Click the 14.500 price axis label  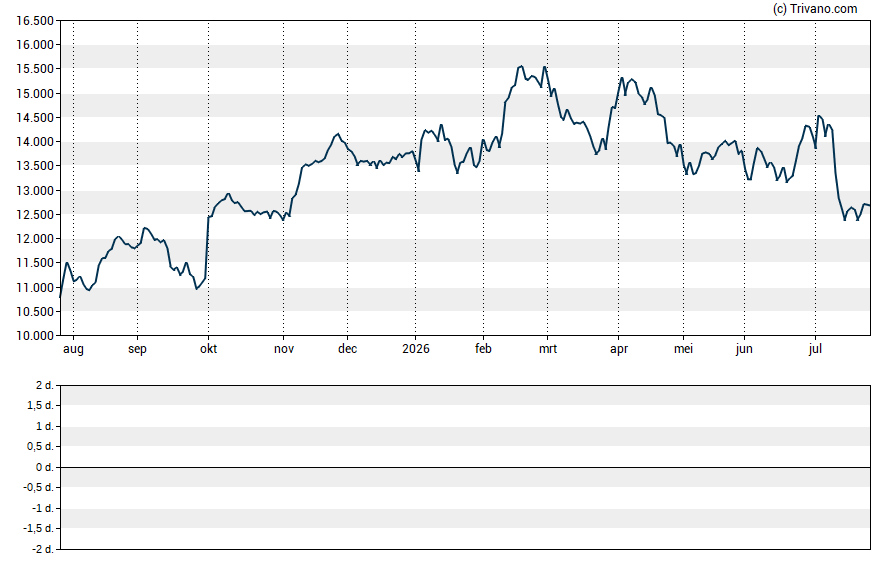[x=35, y=118]
